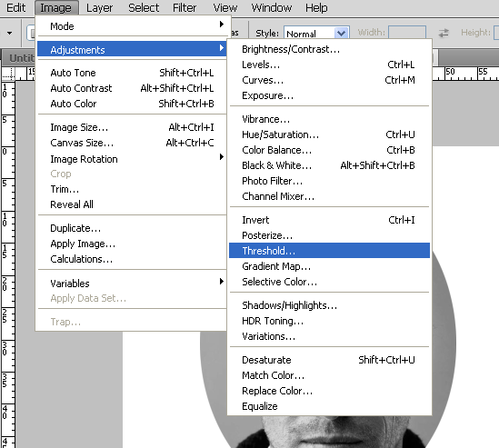Open Selective Color adjustment
This screenshot has width=499, height=448.
point(329,282)
